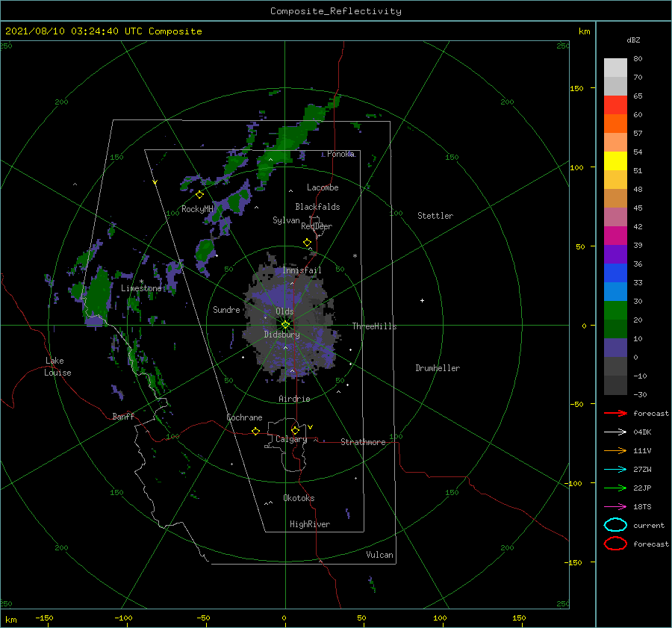672x628 pixels.
Task: Click the yellow radar site marker near Didsbury
Action: [x=285, y=325]
